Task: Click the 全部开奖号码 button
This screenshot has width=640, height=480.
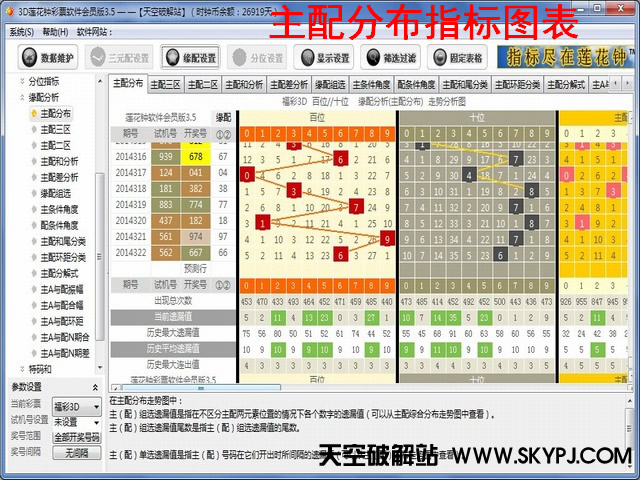Action: (x=76, y=437)
